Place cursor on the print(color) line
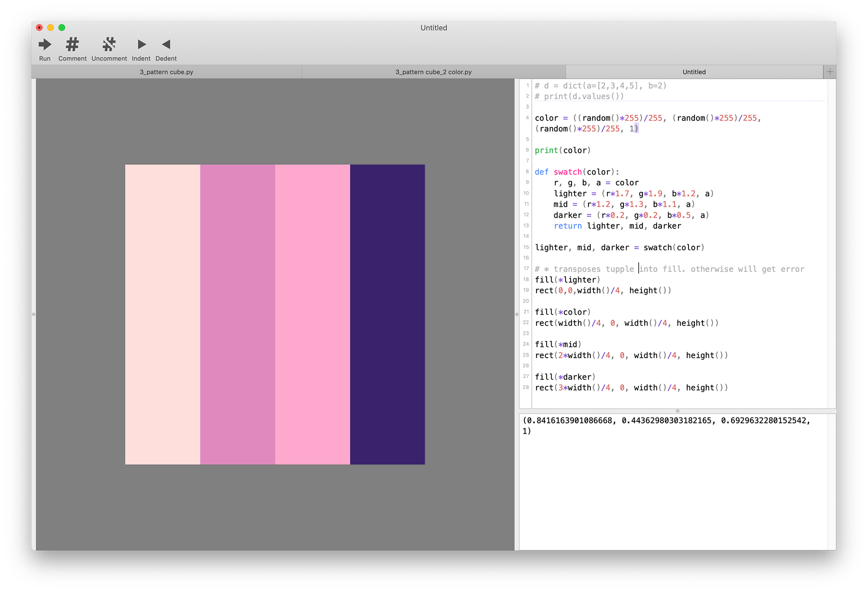This screenshot has width=868, height=592. pyautogui.click(x=563, y=151)
